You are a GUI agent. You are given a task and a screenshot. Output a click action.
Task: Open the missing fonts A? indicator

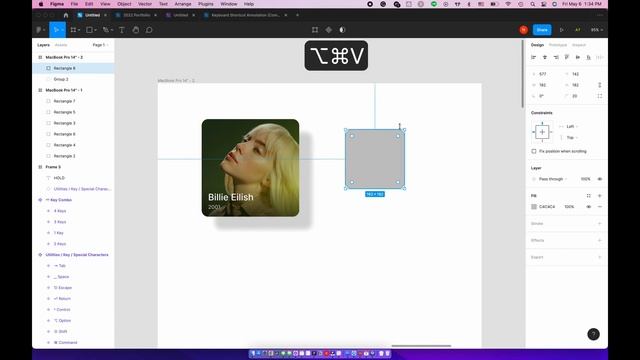pos(578,30)
